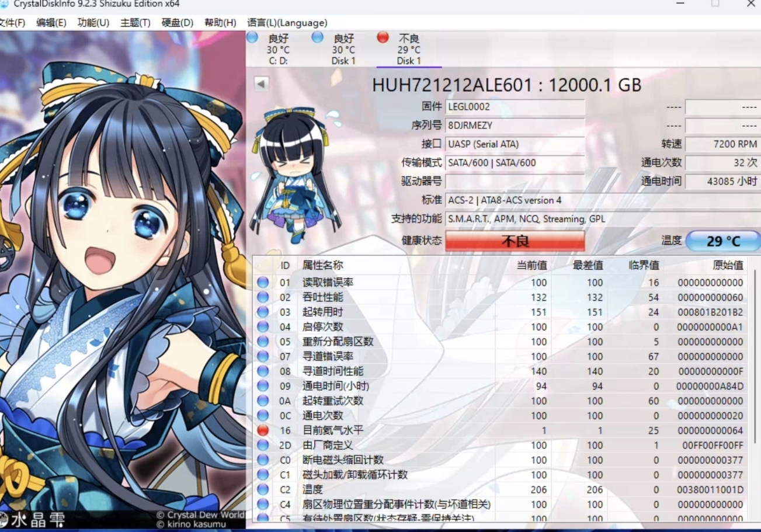Click raw value 000801B201B2
The height and width of the screenshot is (532, 761).
click(710, 312)
